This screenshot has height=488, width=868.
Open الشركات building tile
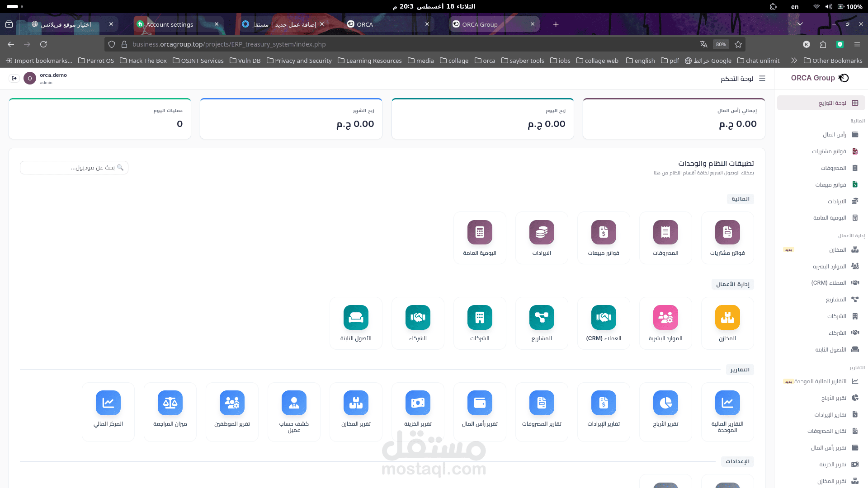480,323
